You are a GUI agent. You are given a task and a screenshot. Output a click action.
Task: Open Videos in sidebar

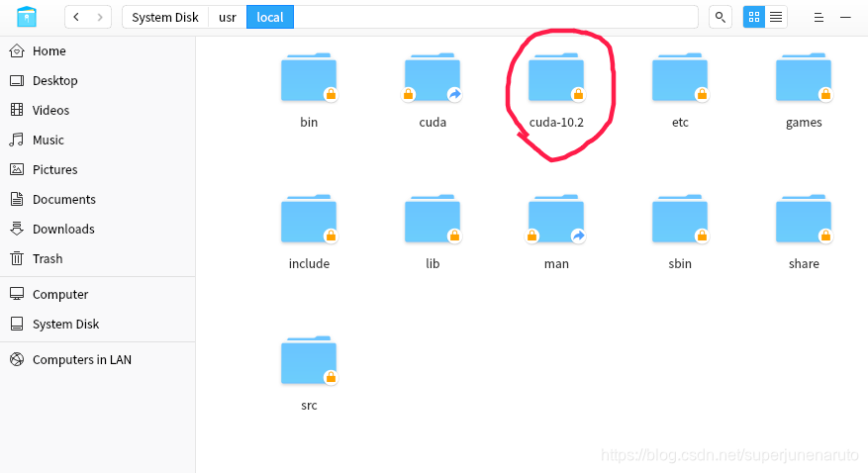97,110
